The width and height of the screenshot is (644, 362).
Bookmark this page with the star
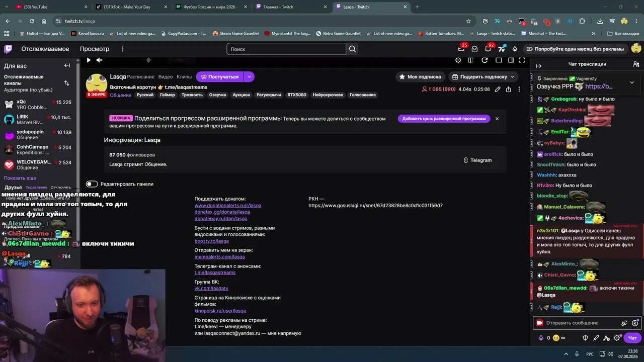pyautogui.click(x=468, y=21)
